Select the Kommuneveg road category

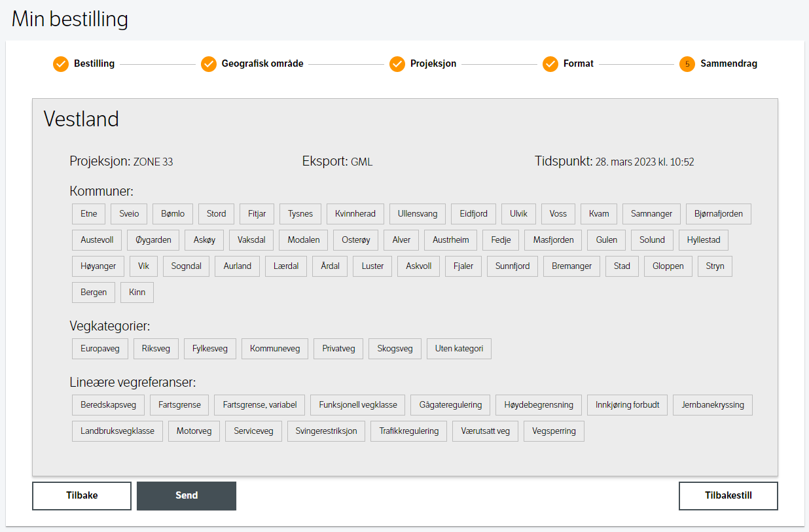(x=275, y=349)
